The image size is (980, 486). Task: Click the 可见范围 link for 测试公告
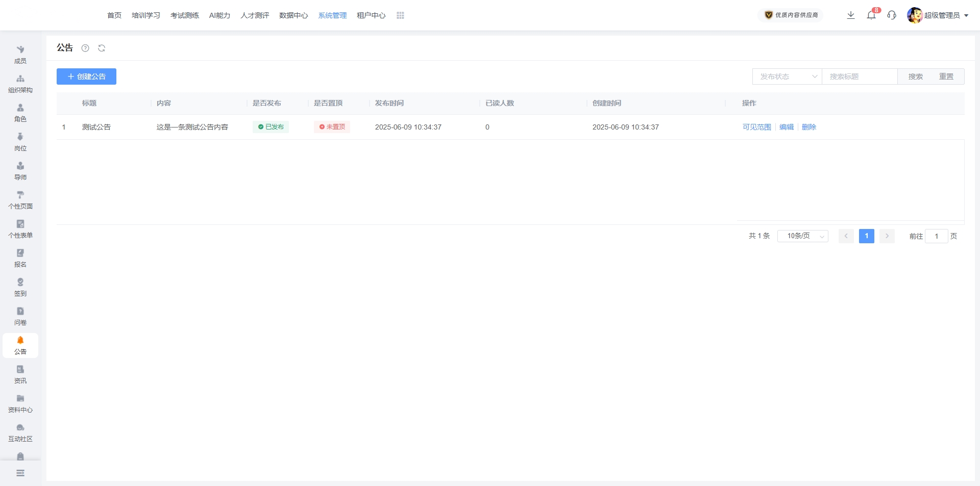[x=756, y=127]
